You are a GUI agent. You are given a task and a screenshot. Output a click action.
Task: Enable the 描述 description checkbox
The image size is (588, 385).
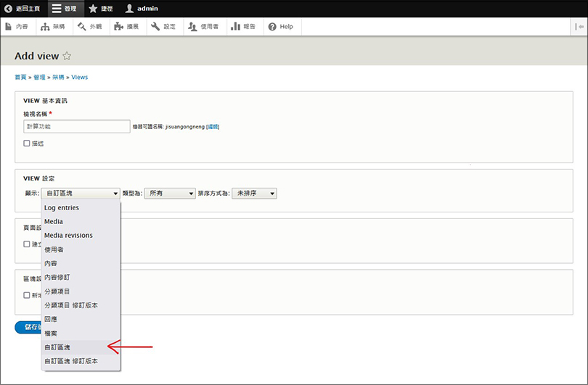tap(27, 143)
